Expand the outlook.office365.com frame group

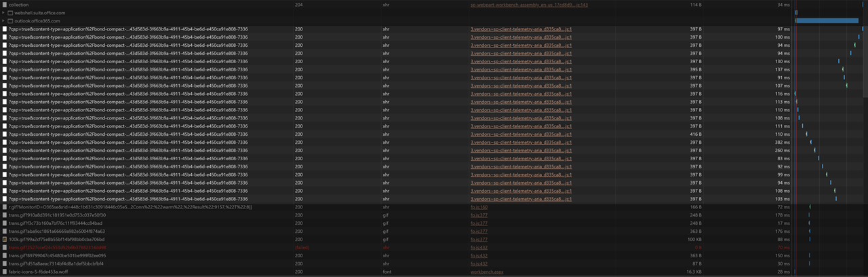[x=3, y=21]
